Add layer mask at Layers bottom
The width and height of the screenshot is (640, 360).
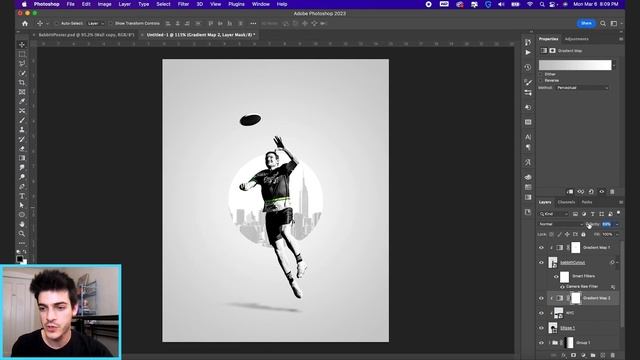(573, 356)
